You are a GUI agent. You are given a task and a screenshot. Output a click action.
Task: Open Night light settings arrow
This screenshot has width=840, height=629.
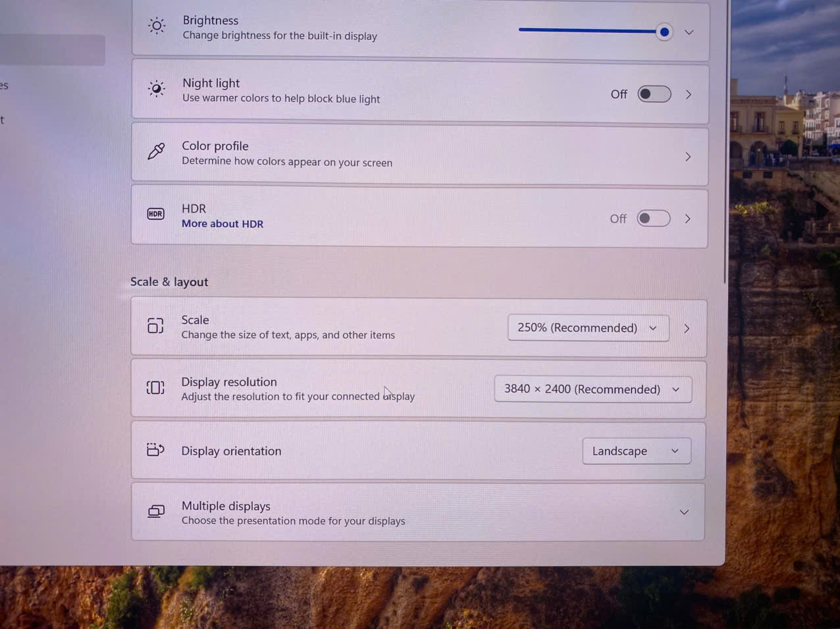click(689, 94)
